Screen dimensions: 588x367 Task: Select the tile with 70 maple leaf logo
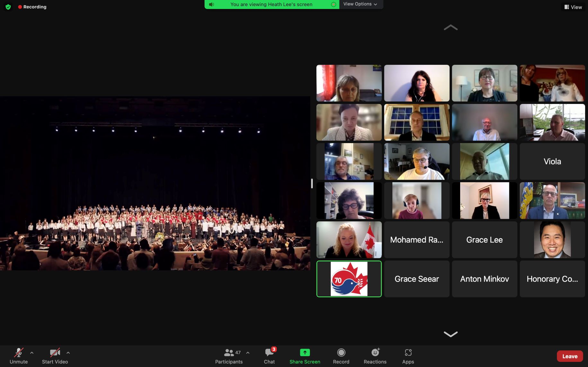(x=349, y=279)
